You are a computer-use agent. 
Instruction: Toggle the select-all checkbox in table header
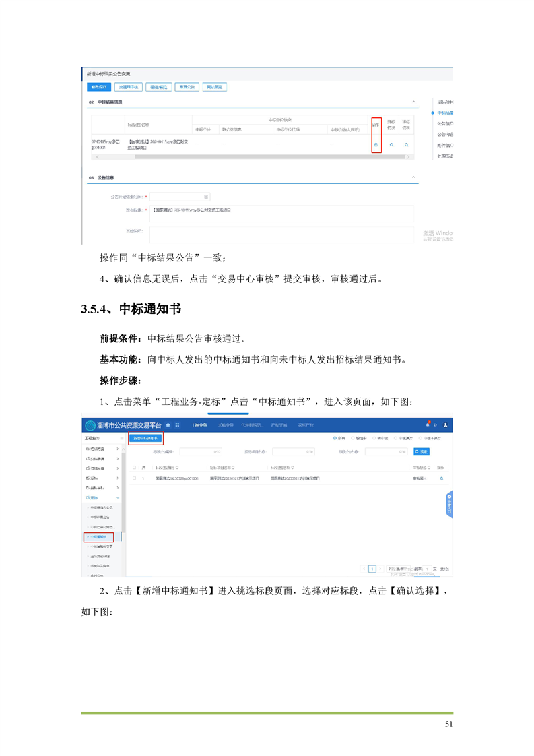pos(134,467)
